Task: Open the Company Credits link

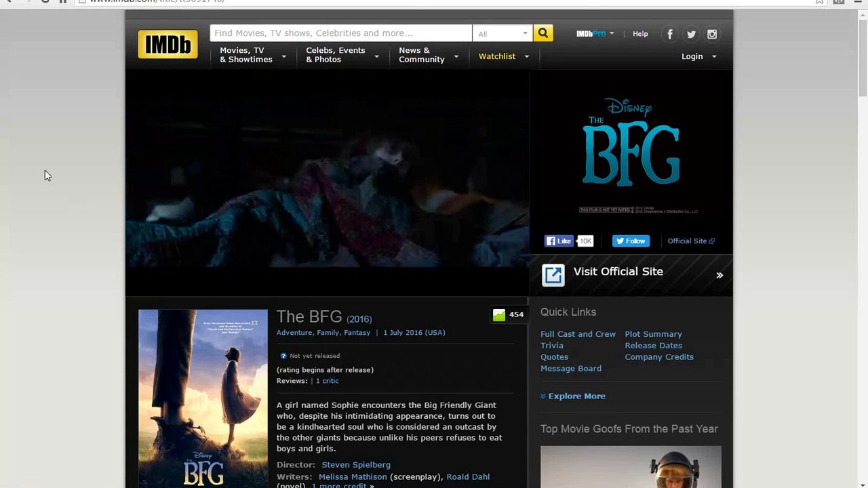Action: (659, 357)
